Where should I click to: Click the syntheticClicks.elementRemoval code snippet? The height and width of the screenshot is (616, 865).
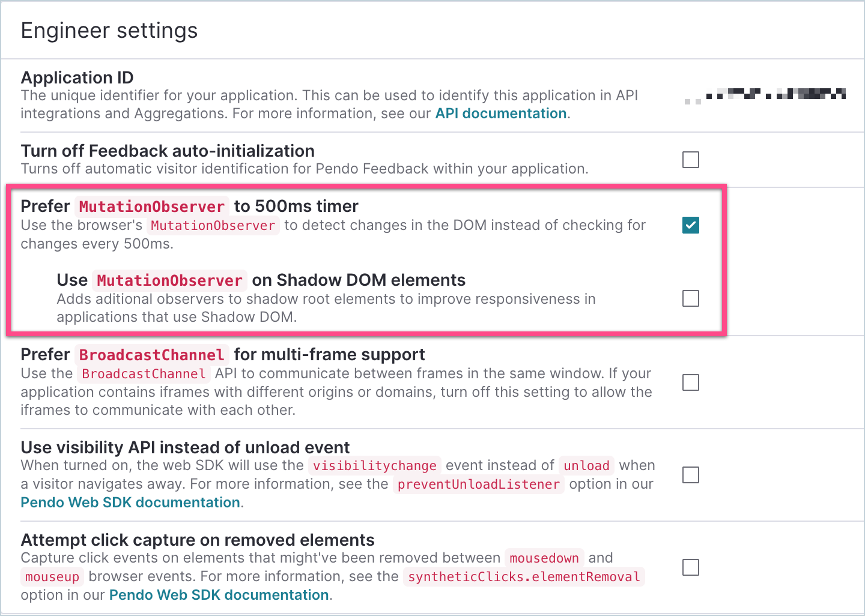[x=524, y=577]
